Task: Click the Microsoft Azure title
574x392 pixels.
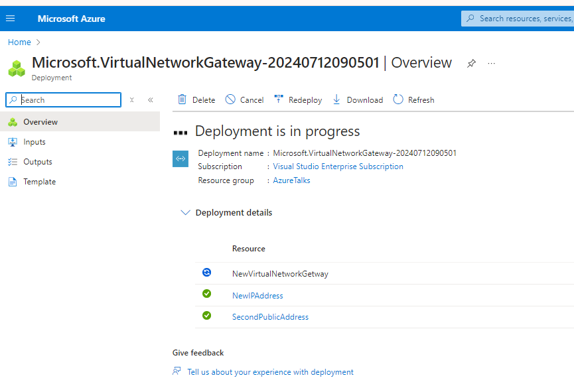Action: [x=72, y=19]
